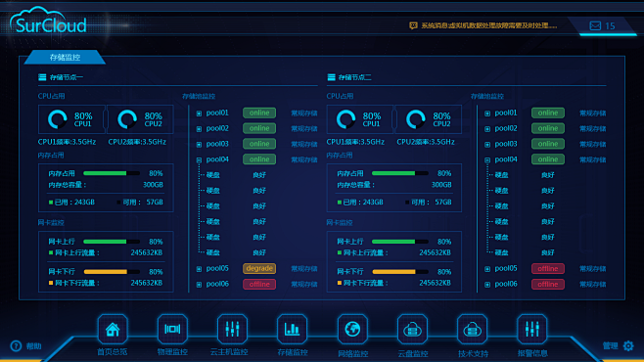
Task: Open the system message notification text
Action: (488, 25)
